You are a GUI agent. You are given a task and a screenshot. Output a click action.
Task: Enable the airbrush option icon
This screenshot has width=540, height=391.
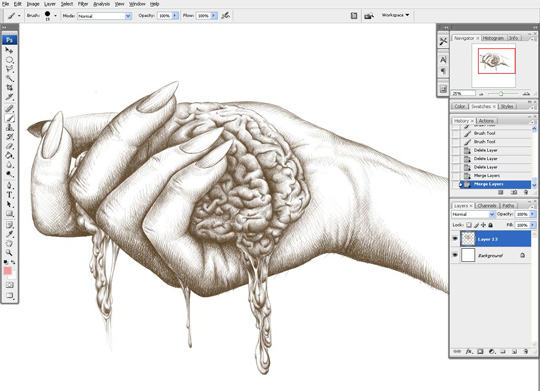pos(226,16)
